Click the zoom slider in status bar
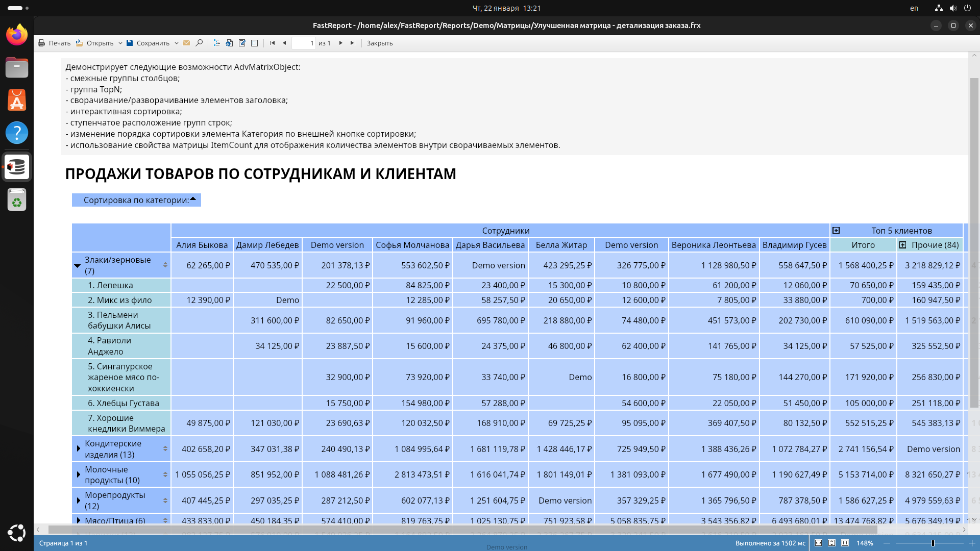The image size is (980, 551). pyautogui.click(x=933, y=543)
